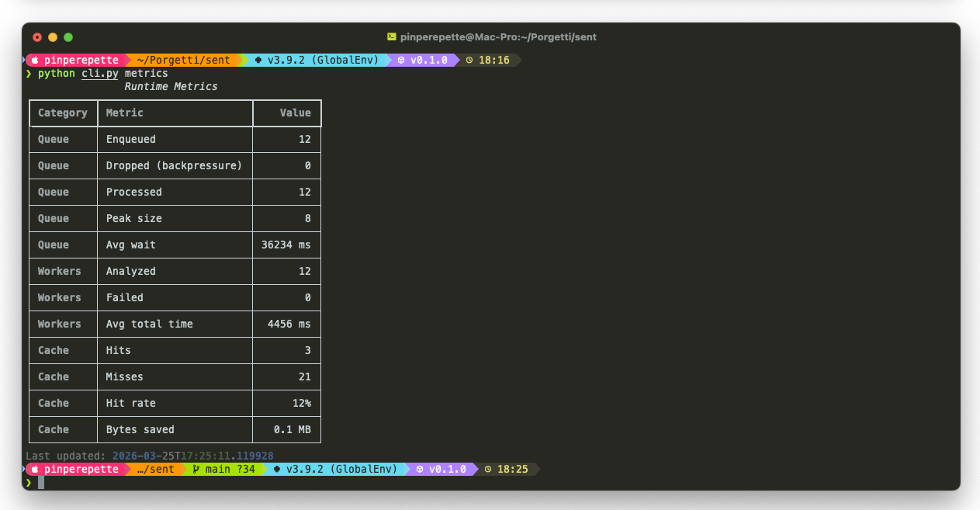The width and height of the screenshot is (980, 510).
Task: Click the window title pinperepette@Mac-Pro:~/Porgetti/sent
Action: click(498, 36)
